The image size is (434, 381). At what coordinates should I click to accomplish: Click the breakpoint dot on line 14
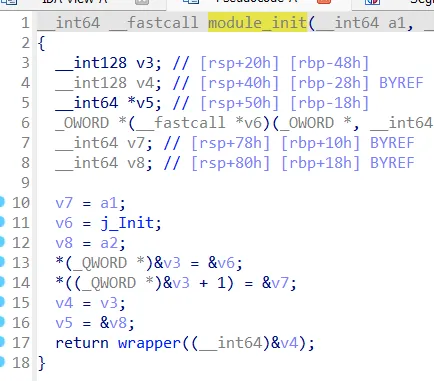click(2, 282)
